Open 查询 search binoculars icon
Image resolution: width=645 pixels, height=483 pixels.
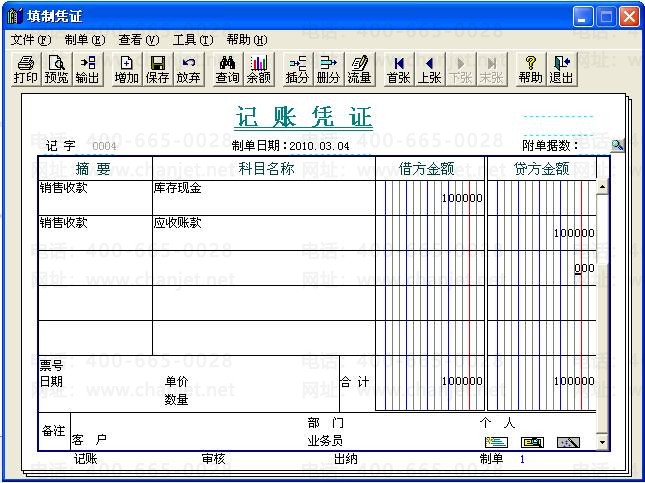click(227, 69)
